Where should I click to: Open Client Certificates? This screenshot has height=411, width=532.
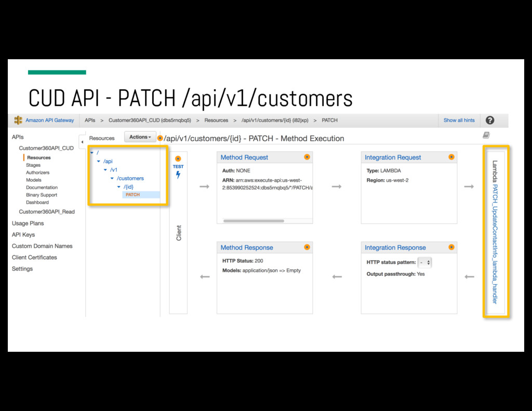(x=34, y=257)
